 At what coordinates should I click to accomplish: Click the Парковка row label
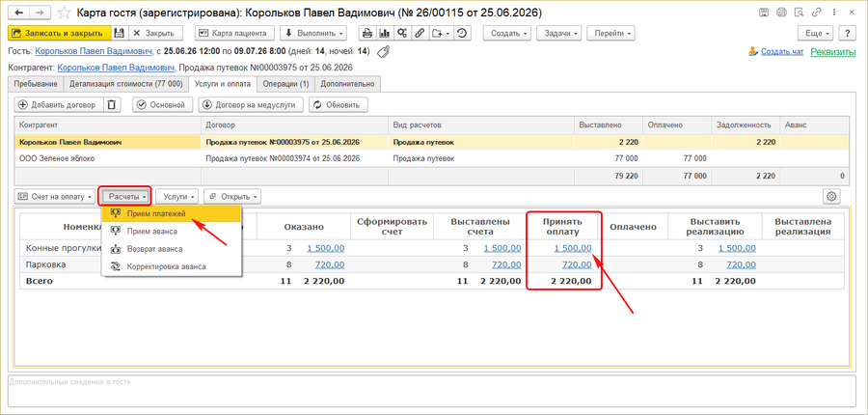(46, 264)
